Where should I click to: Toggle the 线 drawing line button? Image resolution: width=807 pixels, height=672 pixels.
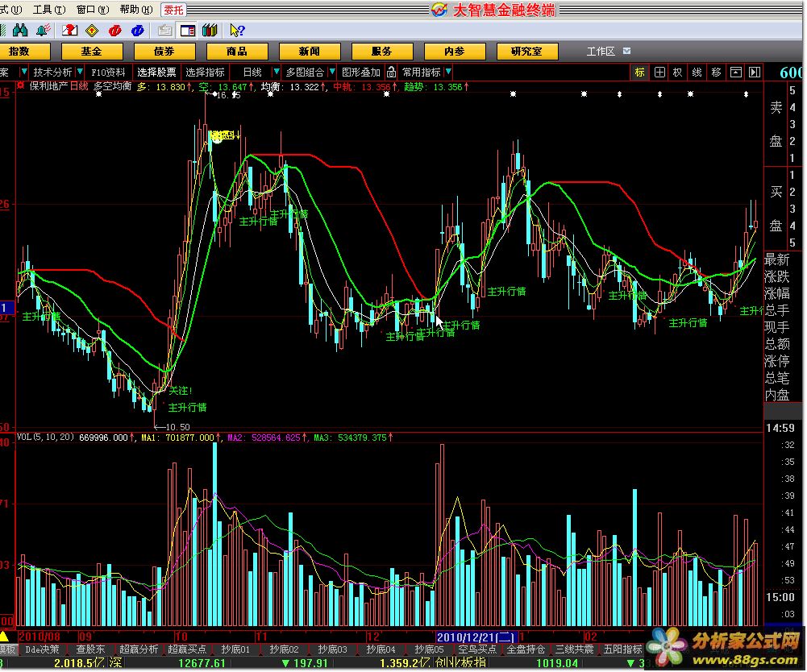click(x=697, y=73)
